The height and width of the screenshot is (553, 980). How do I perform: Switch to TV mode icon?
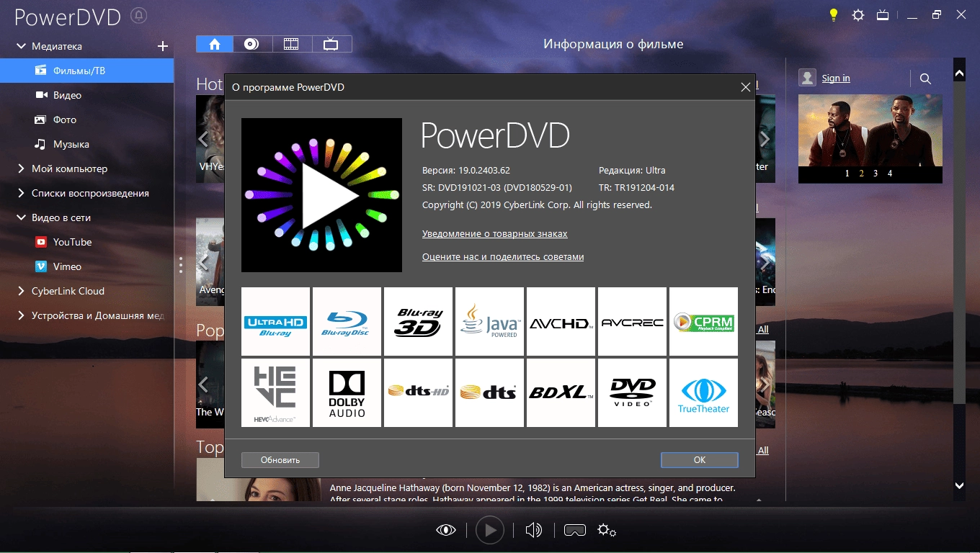pyautogui.click(x=883, y=14)
